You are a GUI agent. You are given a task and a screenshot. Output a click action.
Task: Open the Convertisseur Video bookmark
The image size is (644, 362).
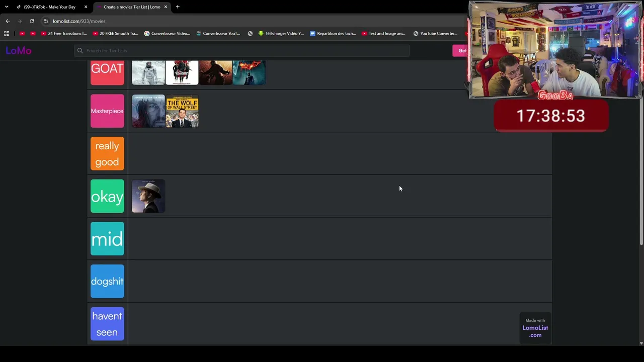tap(167, 34)
